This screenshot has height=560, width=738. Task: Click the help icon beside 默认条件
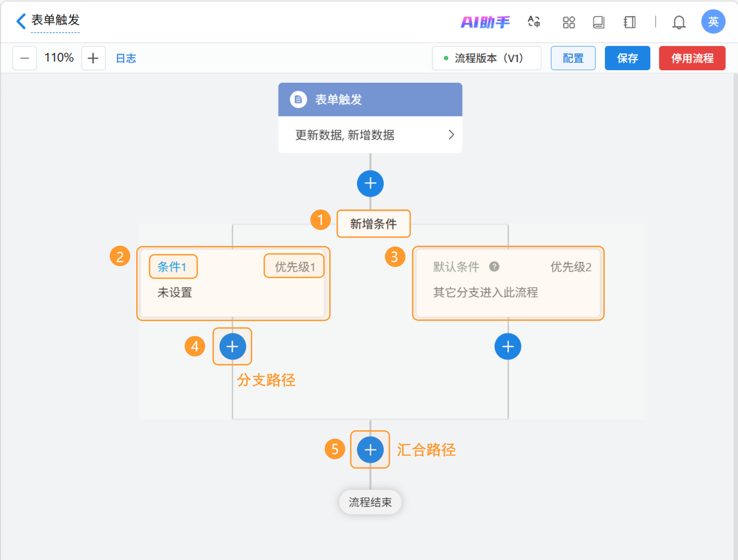click(494, 266)
